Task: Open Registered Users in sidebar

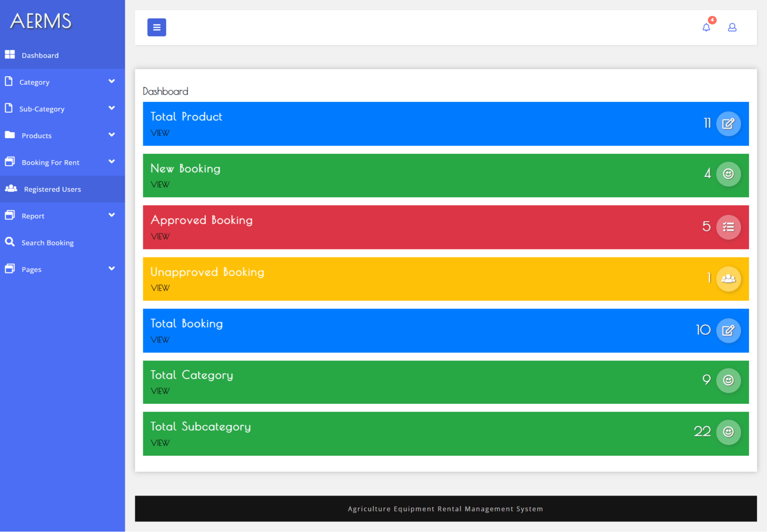Action: [x=52, y=189]
